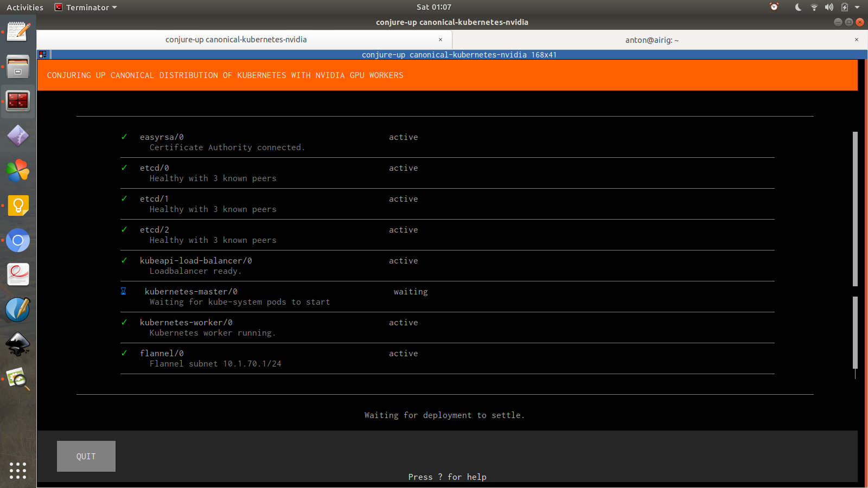Open the Show Applications grid
Screen dimensions: 868x488
coord(18,471)
